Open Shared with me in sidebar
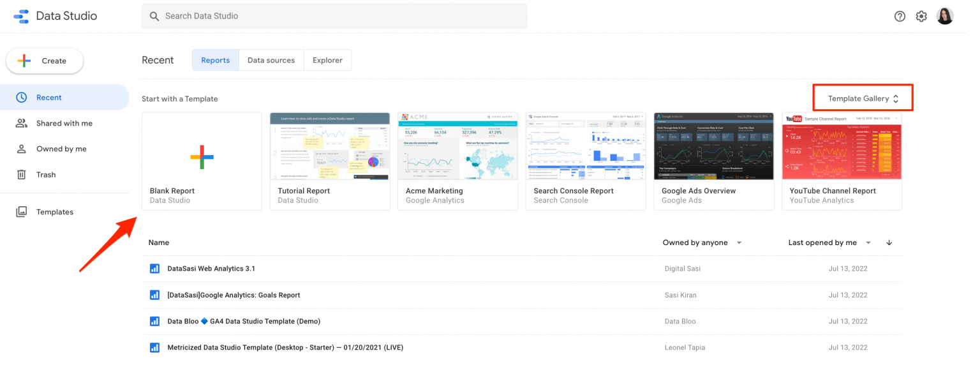The width and height of the screenshot is (980, 372). pyautogui.click(x=64, y=123)
